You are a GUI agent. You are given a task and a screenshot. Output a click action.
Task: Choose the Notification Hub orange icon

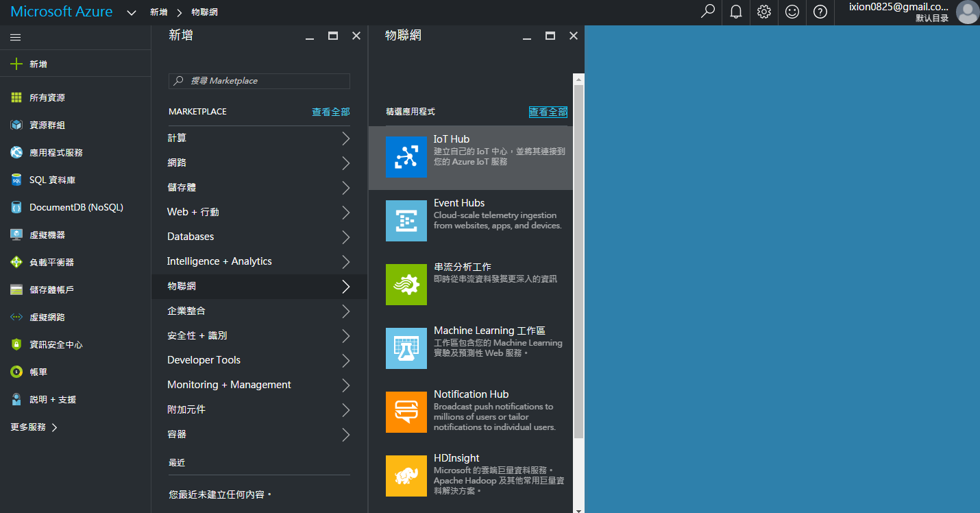[x=406, y=412]
